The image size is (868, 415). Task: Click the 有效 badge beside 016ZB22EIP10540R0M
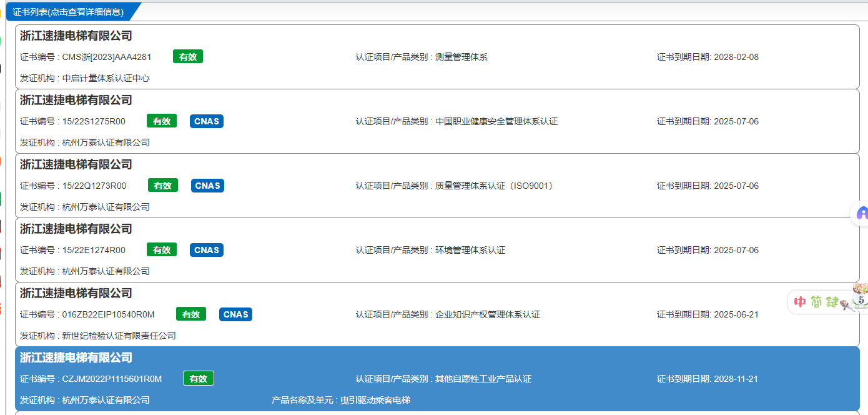coord(191,314)
